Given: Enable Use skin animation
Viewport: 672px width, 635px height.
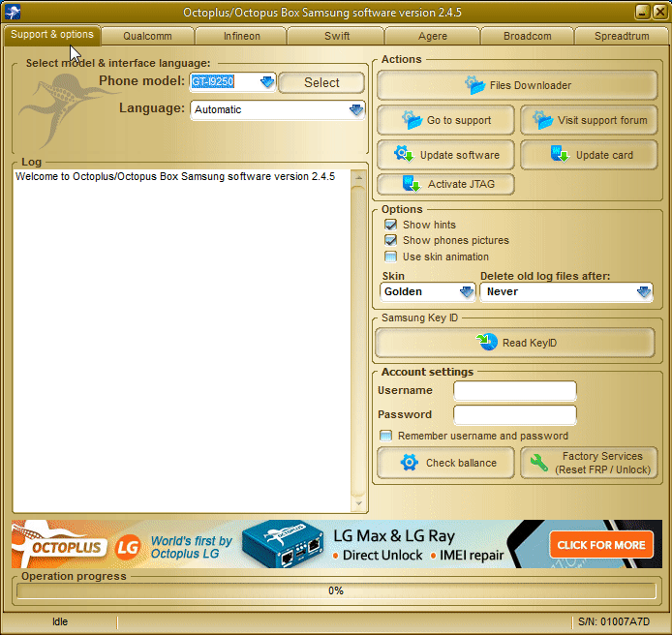Looking at the screenshot, I should 390,257.
